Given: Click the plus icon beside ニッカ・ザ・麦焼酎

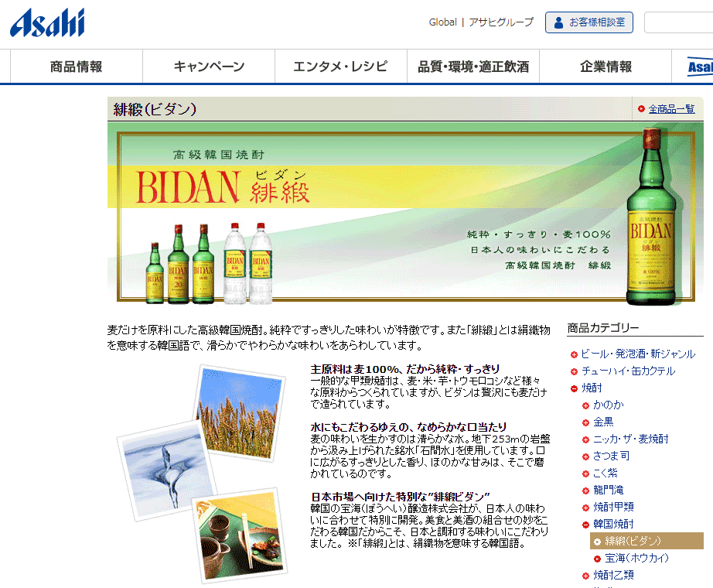Looking at the screenshot, I should pyautogui.click(x=585, y=439).
